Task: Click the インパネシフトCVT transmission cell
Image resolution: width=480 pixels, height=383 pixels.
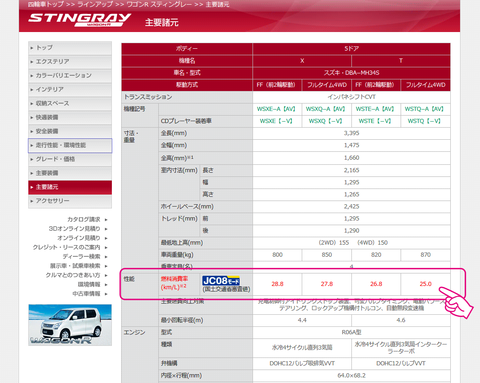Action: pyautogui.click(x=351, y=97)
